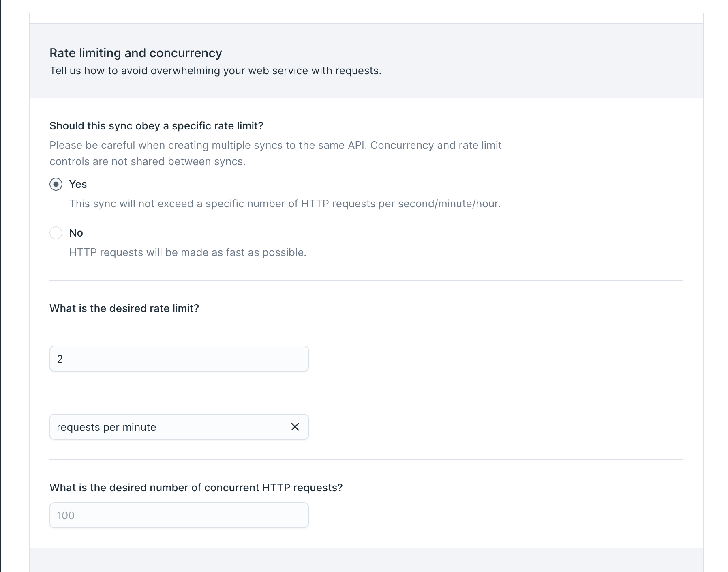Screen dimensions: 728x572
Task: Click the web service requests subtitle text
Action: coord(215,71)
